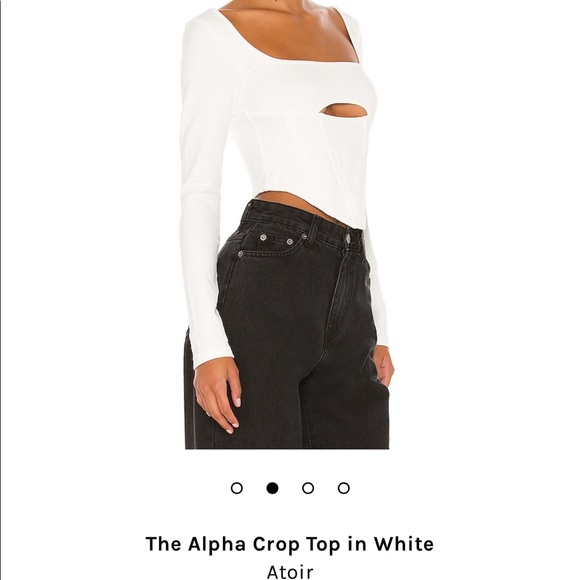Click the filled second carousel dot
Viewport: 580px width, 580px height.
pos(272,488)
